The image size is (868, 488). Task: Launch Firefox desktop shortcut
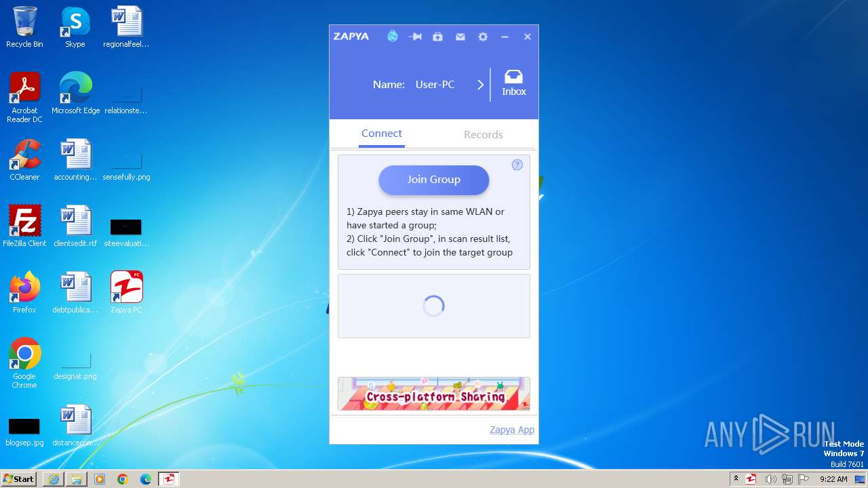(24, 293)
